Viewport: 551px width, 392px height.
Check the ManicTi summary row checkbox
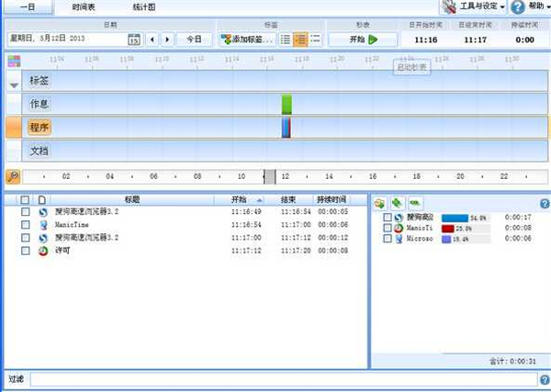(x=388, y=228)
